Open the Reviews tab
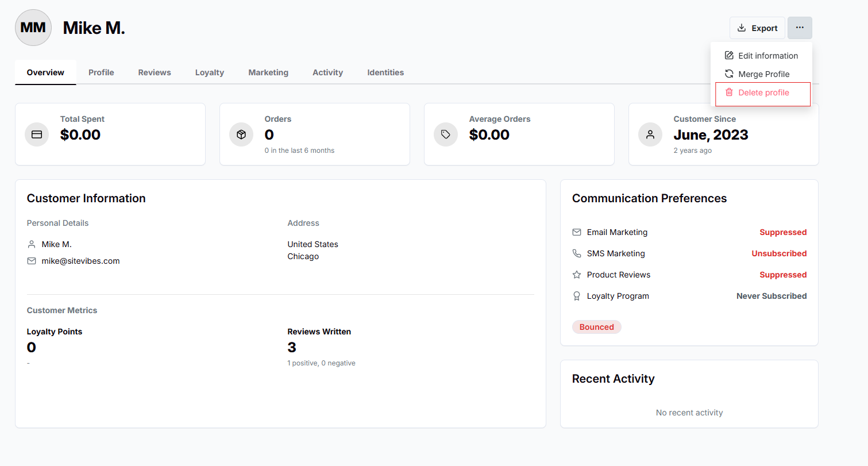 155,72
